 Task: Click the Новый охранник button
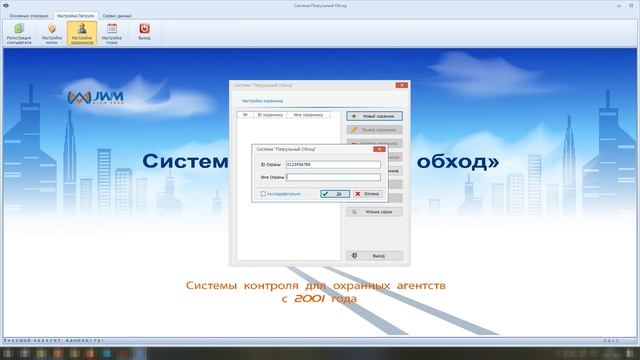tap(374, 116)
